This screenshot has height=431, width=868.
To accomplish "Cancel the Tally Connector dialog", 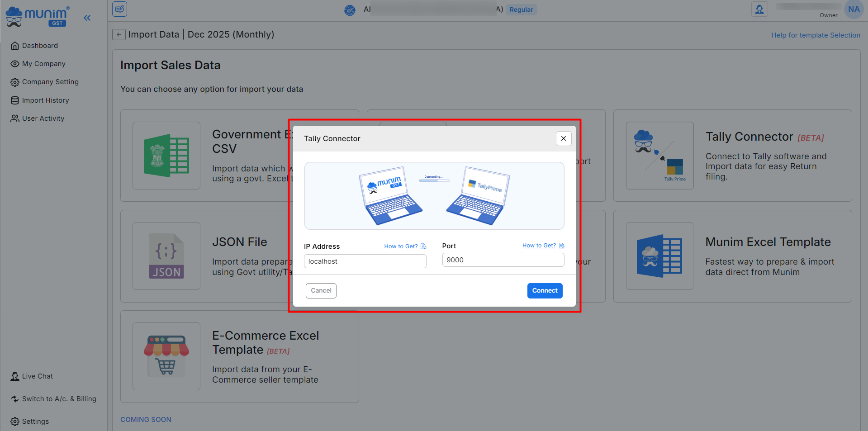I will 321,291.
